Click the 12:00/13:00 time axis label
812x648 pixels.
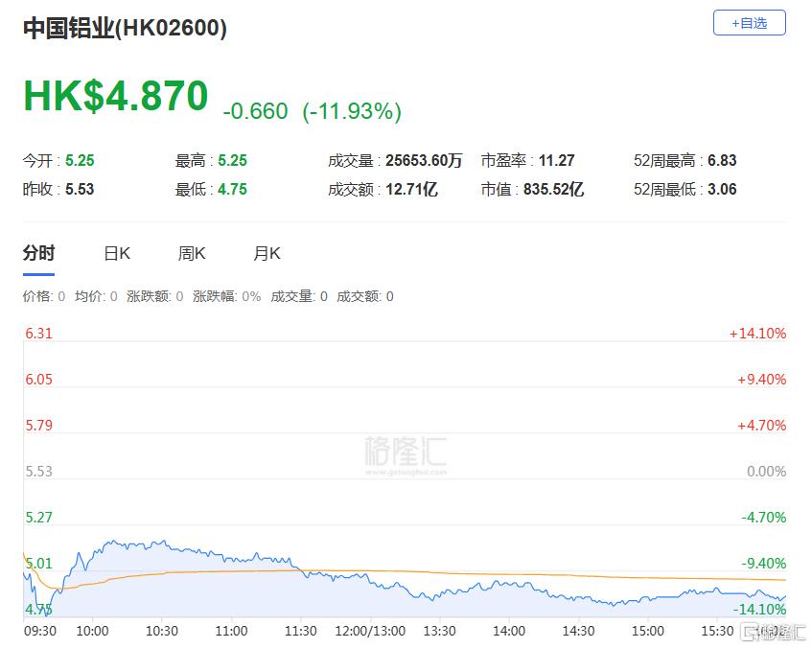[x=370, y=631]
